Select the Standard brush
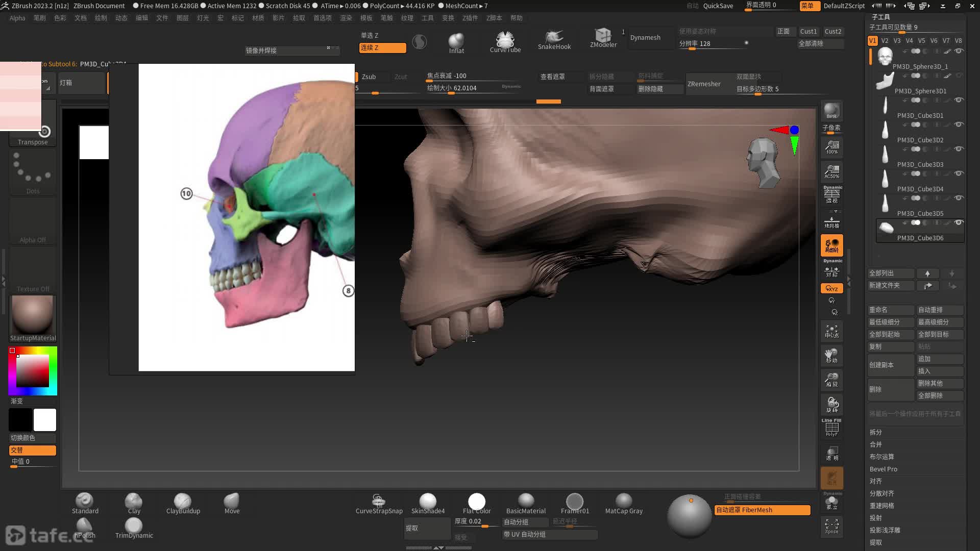Screen dimensions: 980x551 coord(85,503)
